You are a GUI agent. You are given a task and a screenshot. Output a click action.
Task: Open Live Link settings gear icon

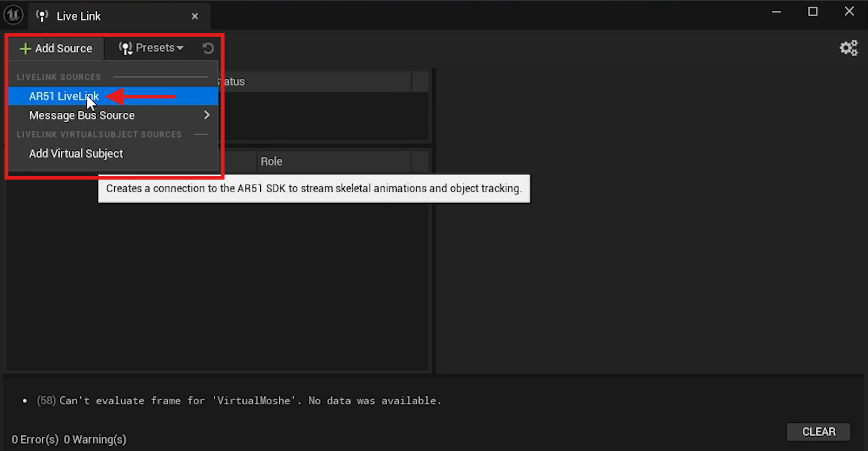click(x=848, y=48)
